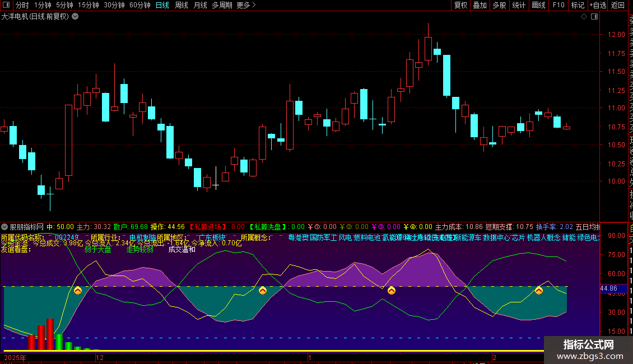This screenshot has width=633, height=364.
Task: Click the 主力: 30.32 reading
Action: (94, 227)
